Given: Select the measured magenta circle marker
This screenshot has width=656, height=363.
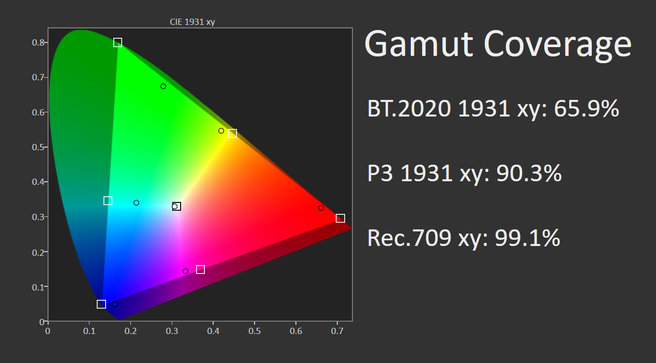Looking at the screenshot, I should (x=185, y=271).
